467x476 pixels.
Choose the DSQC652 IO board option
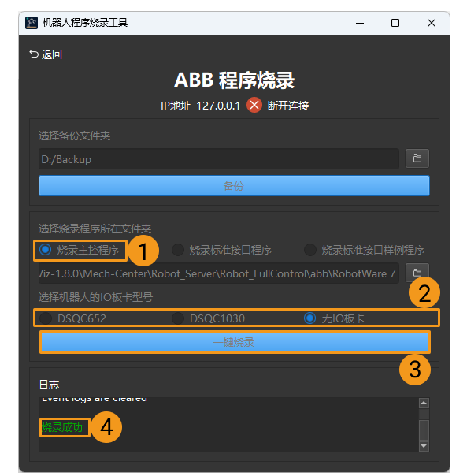click(73, 318)
